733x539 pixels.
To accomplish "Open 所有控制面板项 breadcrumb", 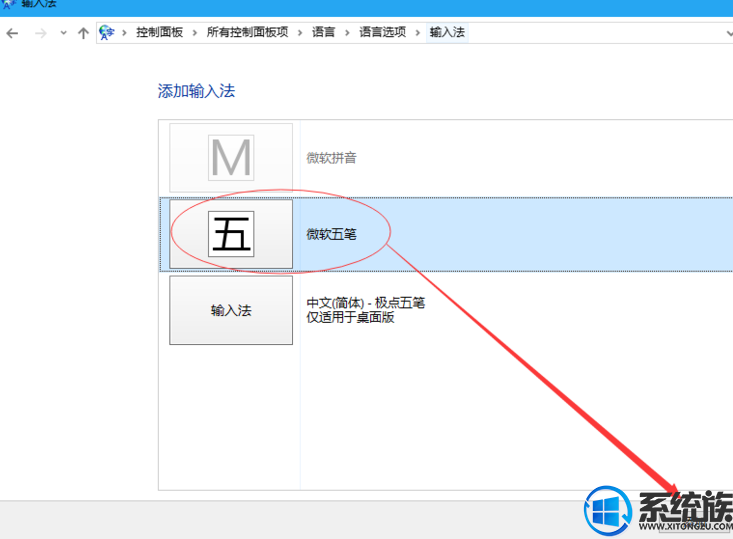I will (x=247, y=32).
